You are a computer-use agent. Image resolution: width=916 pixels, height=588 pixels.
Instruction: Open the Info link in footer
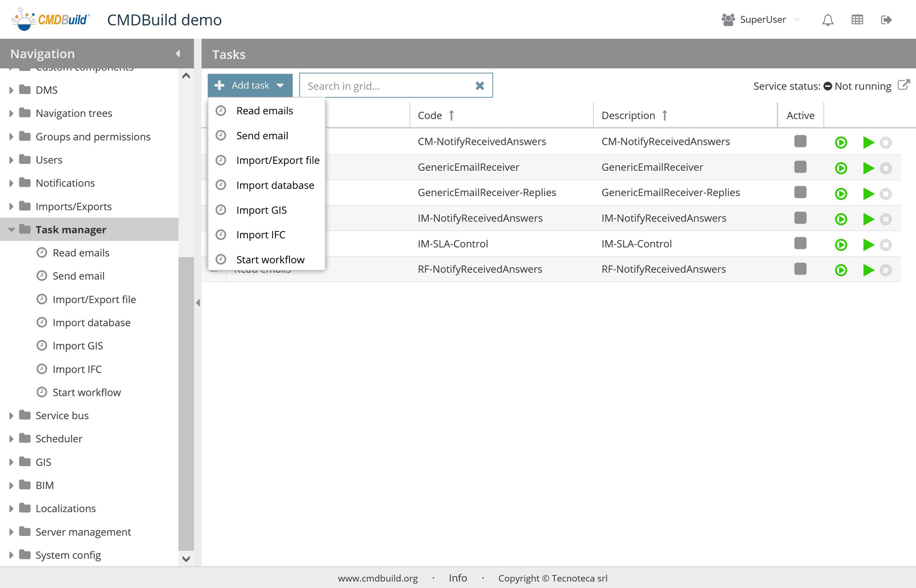(x=458, y=578)
